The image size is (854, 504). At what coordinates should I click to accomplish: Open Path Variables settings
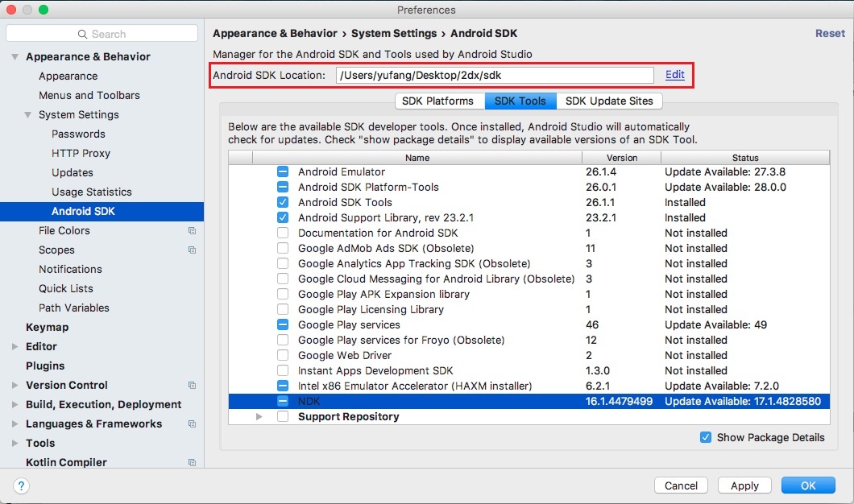(74, 308)
